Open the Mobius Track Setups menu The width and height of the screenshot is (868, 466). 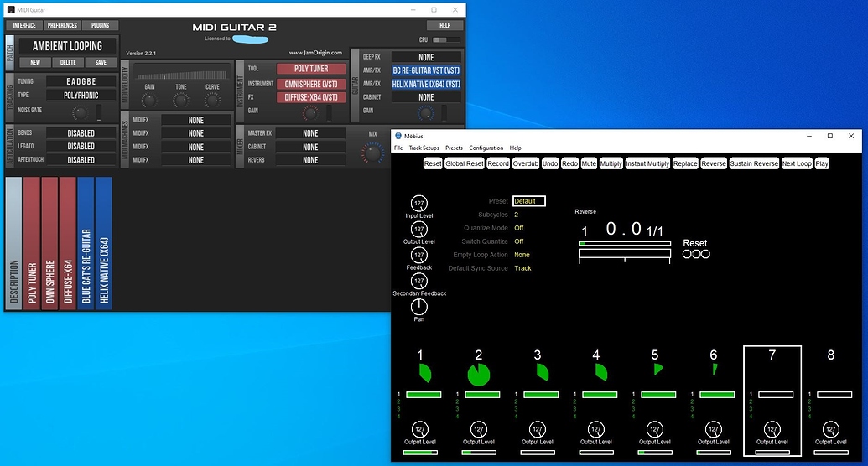(424, 148)
